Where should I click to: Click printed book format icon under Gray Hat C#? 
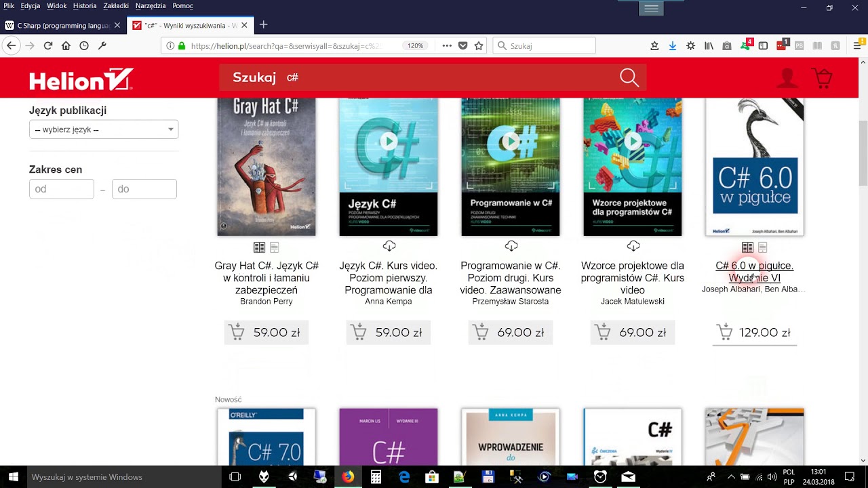(259, 247)
